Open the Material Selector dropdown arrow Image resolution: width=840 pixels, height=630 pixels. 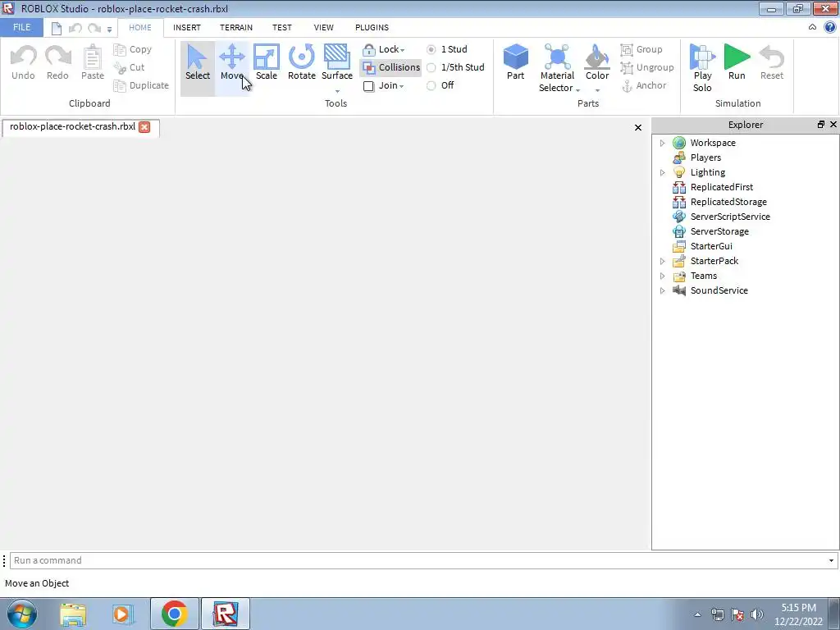pos(578,89)
